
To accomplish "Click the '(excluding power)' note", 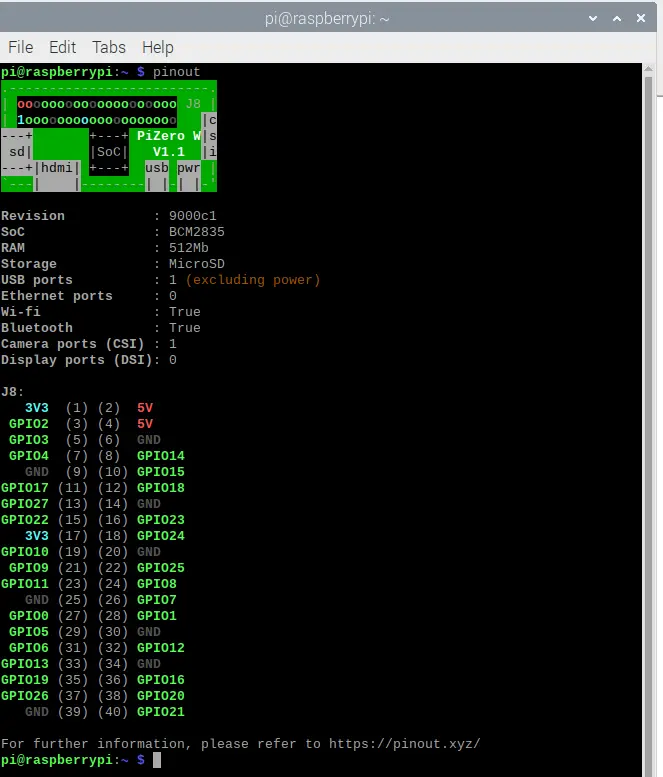I will click(253, 280).
